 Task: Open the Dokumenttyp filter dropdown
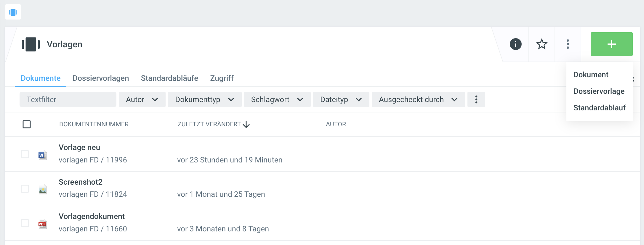(x=204, y=99)
